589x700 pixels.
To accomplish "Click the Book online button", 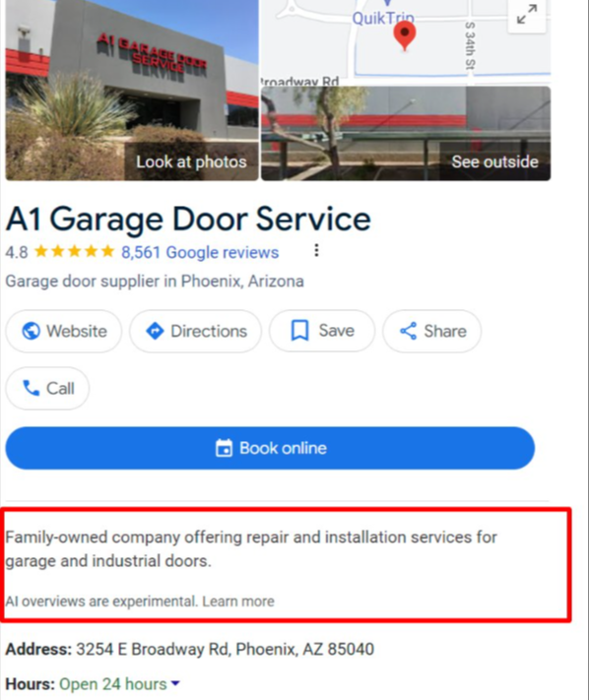I will [x=270, y=448].
